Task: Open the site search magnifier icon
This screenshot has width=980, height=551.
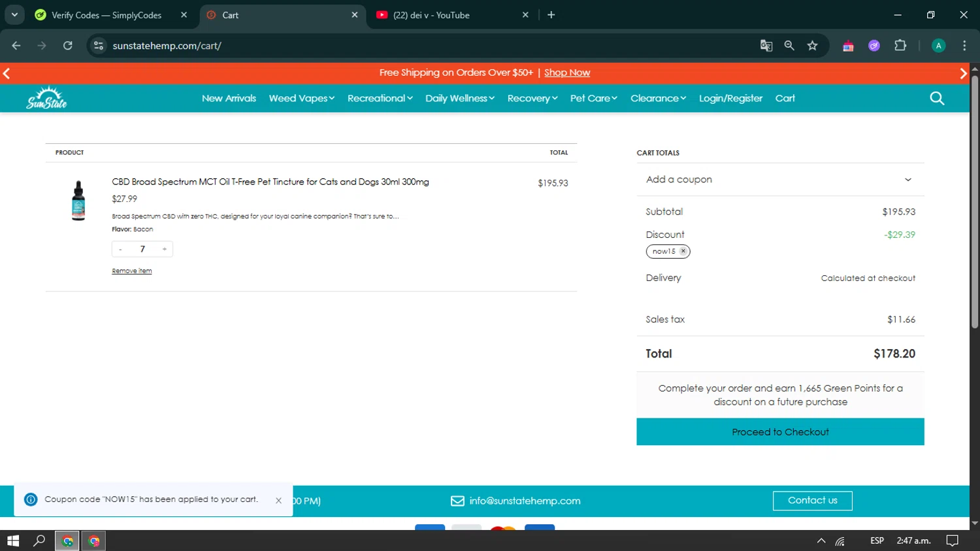Action: point(937,98)
